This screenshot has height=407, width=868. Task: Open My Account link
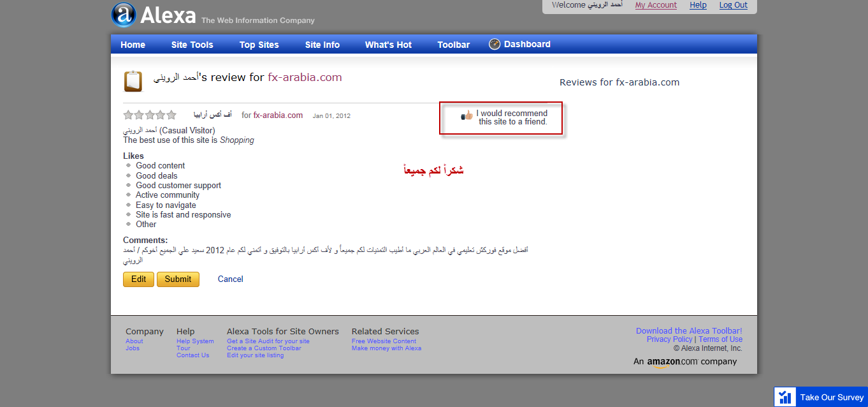tap(656, 5)
